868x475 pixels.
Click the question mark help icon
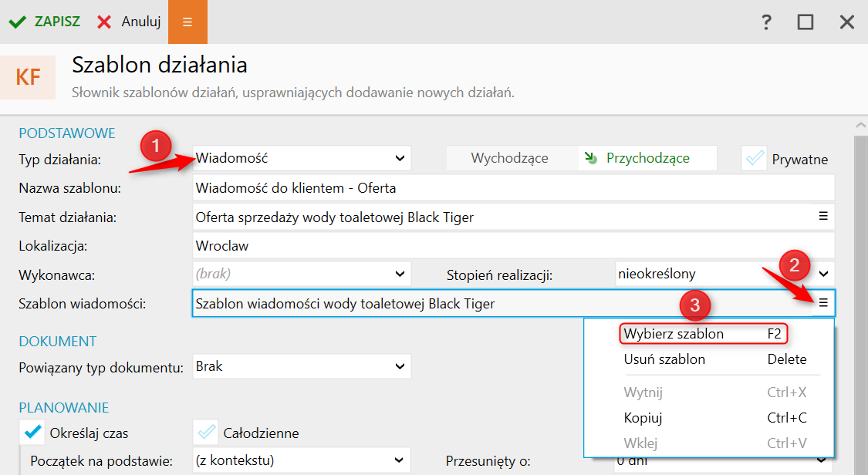(766, 22)
